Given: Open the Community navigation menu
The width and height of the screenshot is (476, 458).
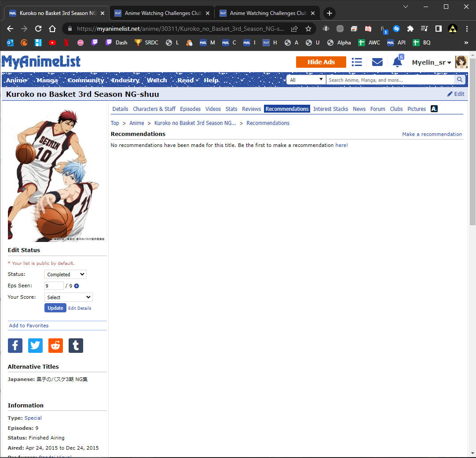Looking at the screenshot, I should tap(86, 80).
